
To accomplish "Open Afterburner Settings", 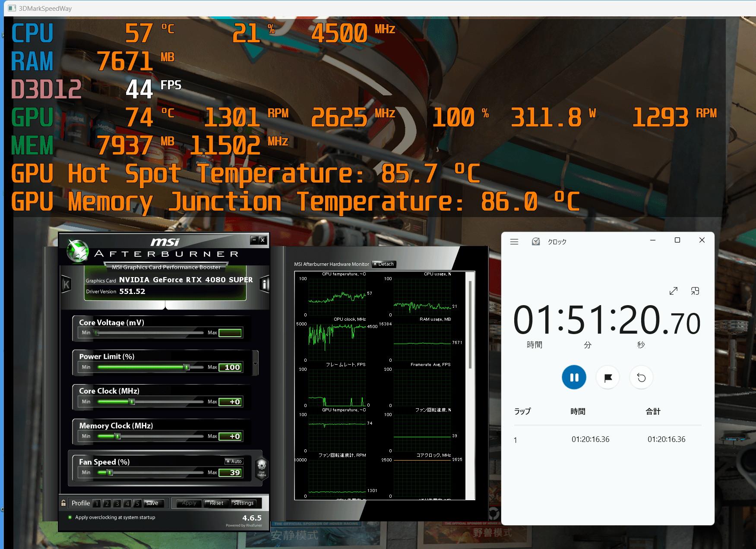I will 244,503.
